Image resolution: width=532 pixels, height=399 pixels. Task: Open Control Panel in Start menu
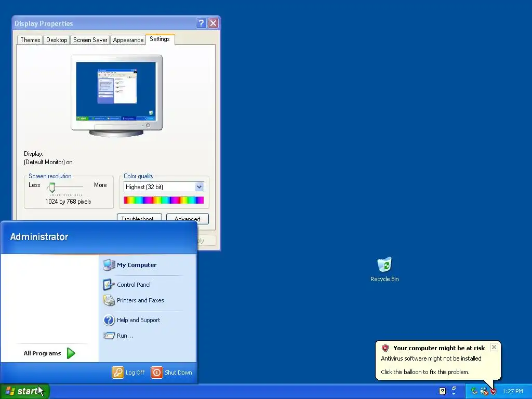(134, 285)
